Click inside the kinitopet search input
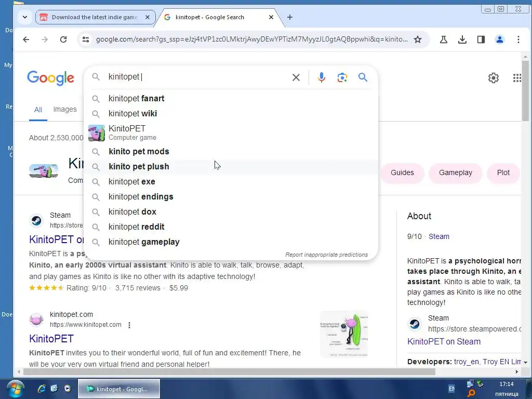The height and width of the screenshot is (399, 532). [197, 77]
